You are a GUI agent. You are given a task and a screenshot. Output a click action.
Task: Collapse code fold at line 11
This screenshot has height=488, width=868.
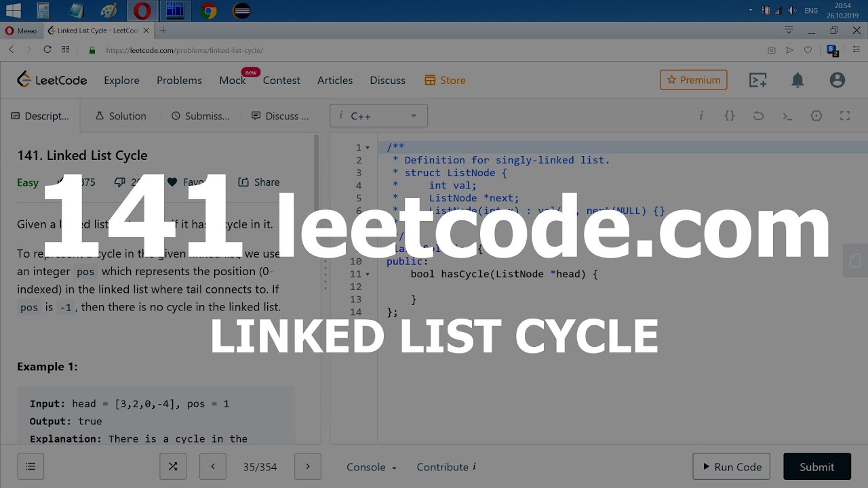(x=368, y=274)
